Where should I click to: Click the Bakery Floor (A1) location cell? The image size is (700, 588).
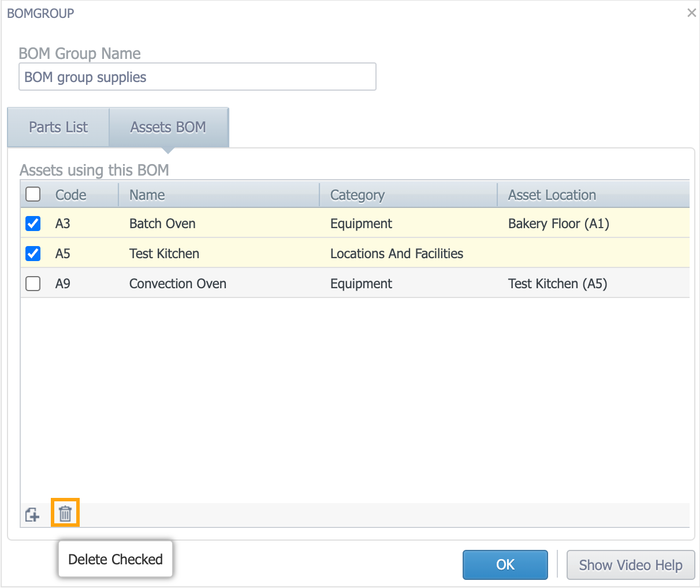coord(559,224)
